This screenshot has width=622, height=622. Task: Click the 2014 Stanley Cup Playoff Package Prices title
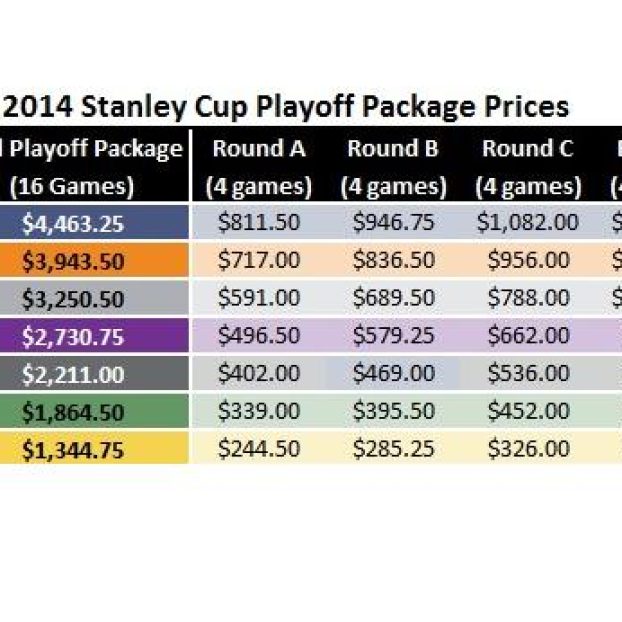point(285,106)
